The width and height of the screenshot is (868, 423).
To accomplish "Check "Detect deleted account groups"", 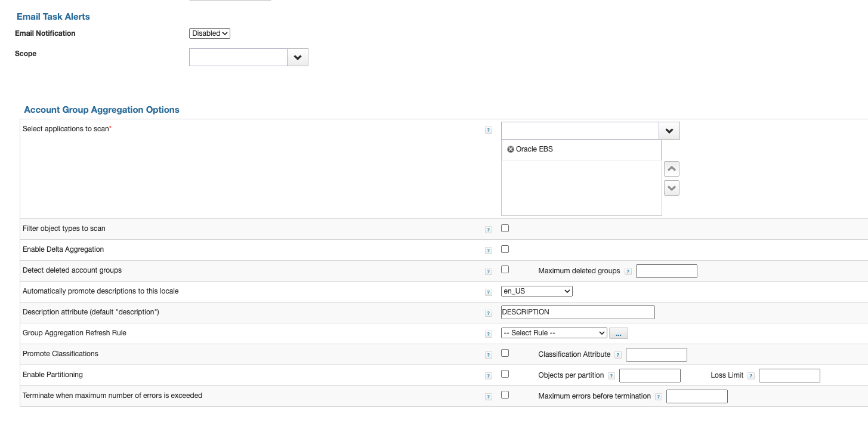I will 505,269.
